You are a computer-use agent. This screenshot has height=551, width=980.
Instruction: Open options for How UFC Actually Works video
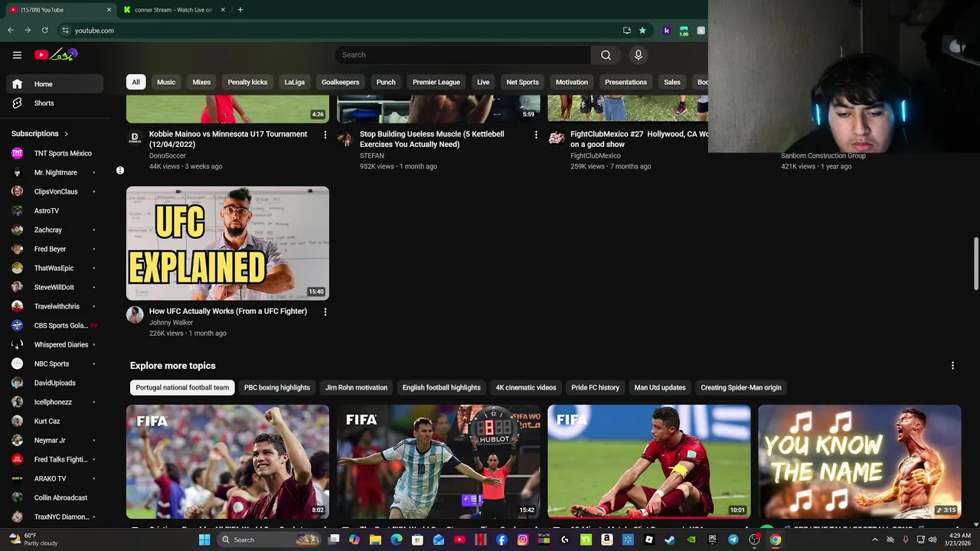click(x=325, y=312)
